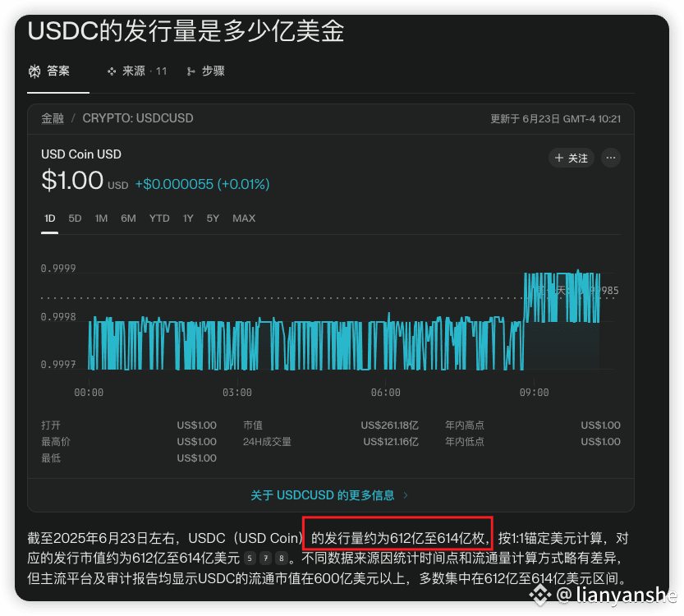Click the 06:00 axis label on chart

386,393
